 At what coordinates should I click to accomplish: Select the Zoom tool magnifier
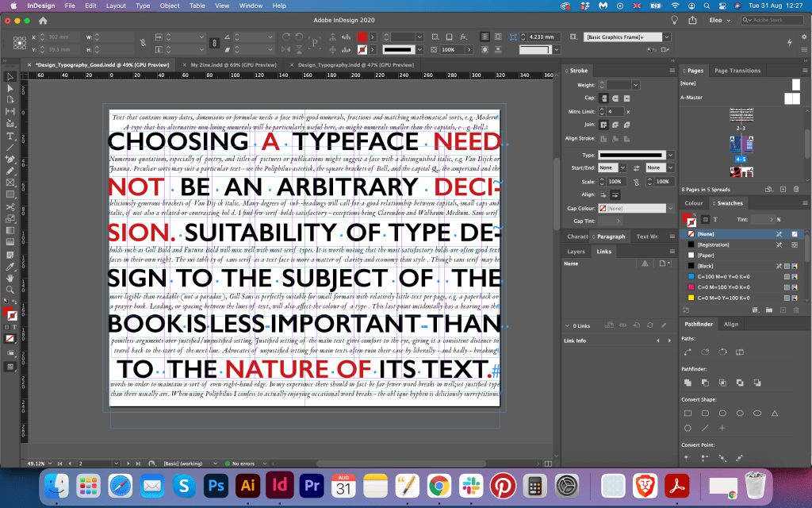10,290
